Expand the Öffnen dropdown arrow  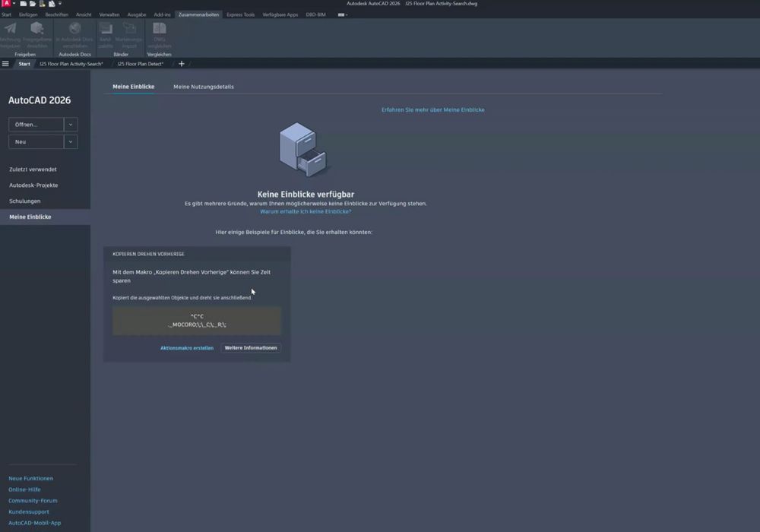(71, 125)
